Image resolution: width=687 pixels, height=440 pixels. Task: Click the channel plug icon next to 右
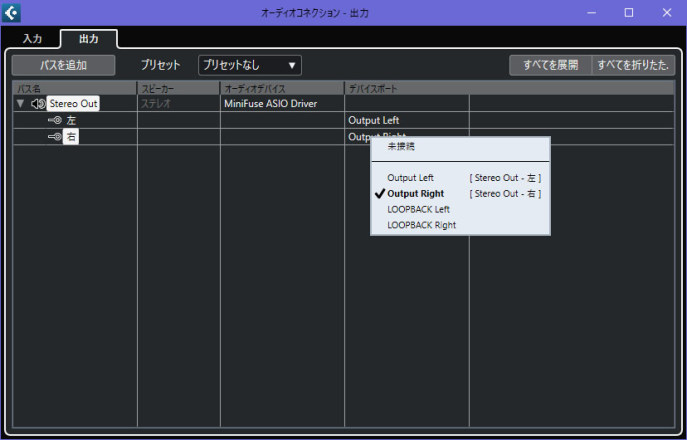[55, 137]
